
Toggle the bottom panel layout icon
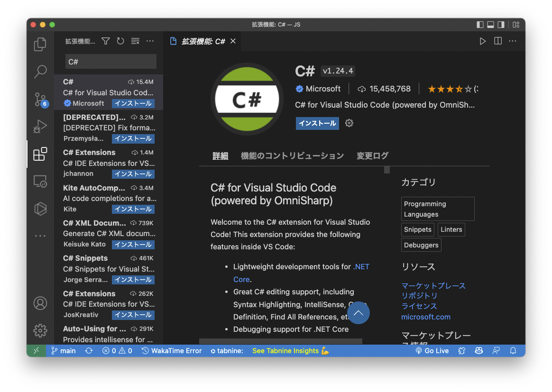pos(490,25)
